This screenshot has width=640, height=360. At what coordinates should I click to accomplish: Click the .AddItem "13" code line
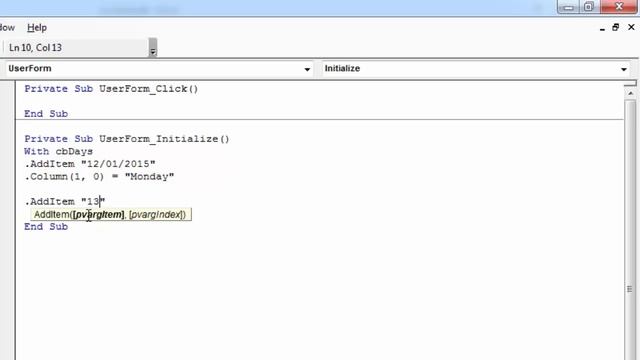click(64, 202)
